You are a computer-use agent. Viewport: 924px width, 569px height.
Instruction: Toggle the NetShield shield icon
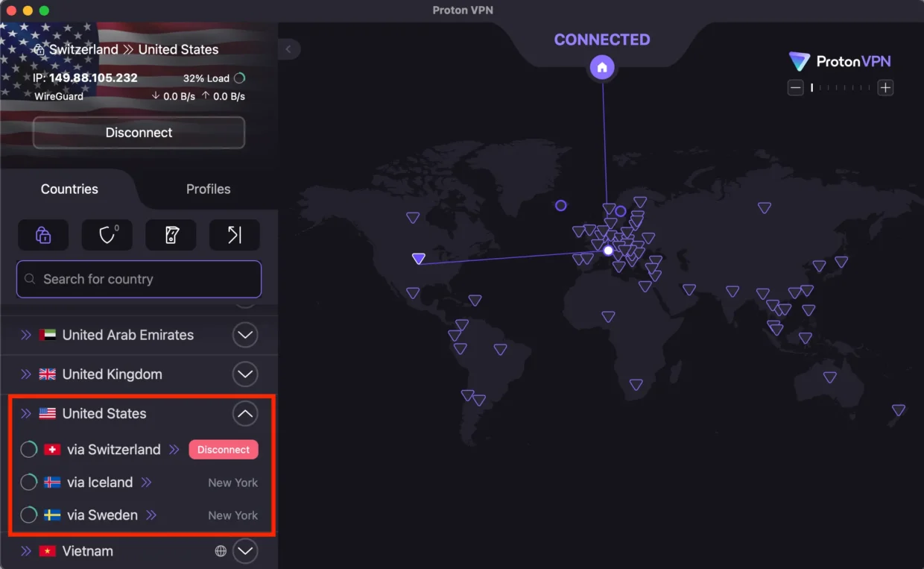click(107, 235)
